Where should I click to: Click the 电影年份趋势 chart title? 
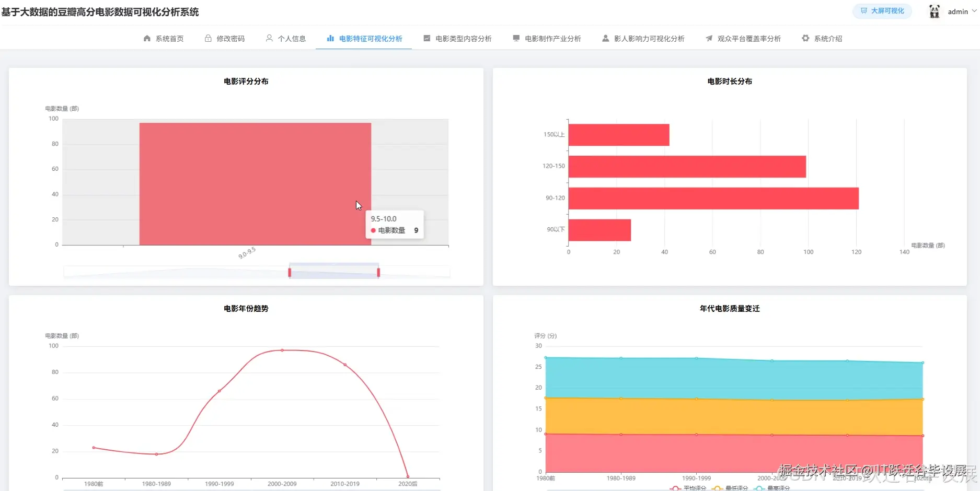click(x=246, y=309)
